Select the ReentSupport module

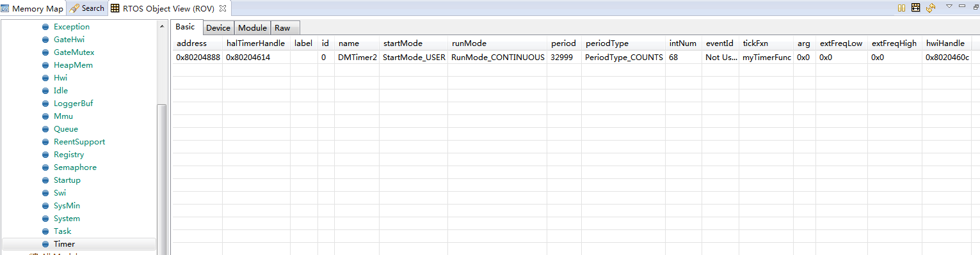[79, 142]
